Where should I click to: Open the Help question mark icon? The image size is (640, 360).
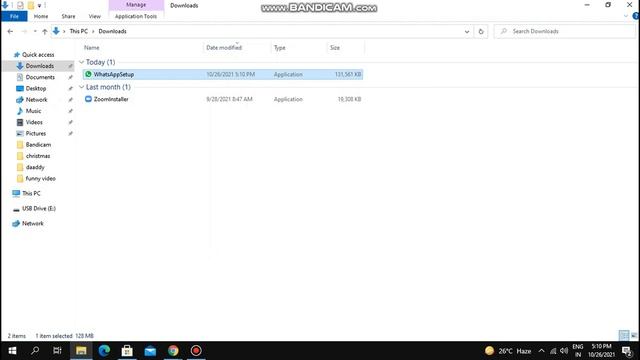[x=636, y=16]
